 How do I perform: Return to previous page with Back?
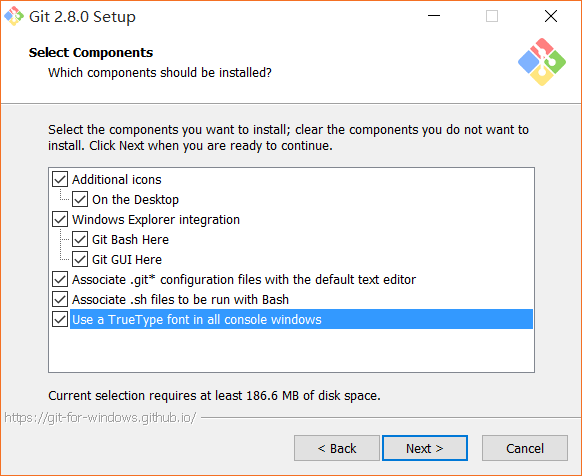[337, 448]
